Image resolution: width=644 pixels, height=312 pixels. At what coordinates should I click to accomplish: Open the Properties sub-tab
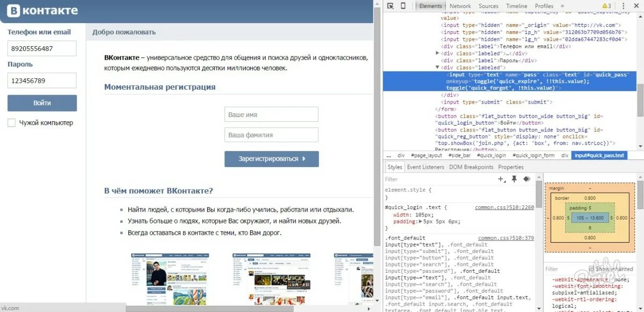[510, 167]
